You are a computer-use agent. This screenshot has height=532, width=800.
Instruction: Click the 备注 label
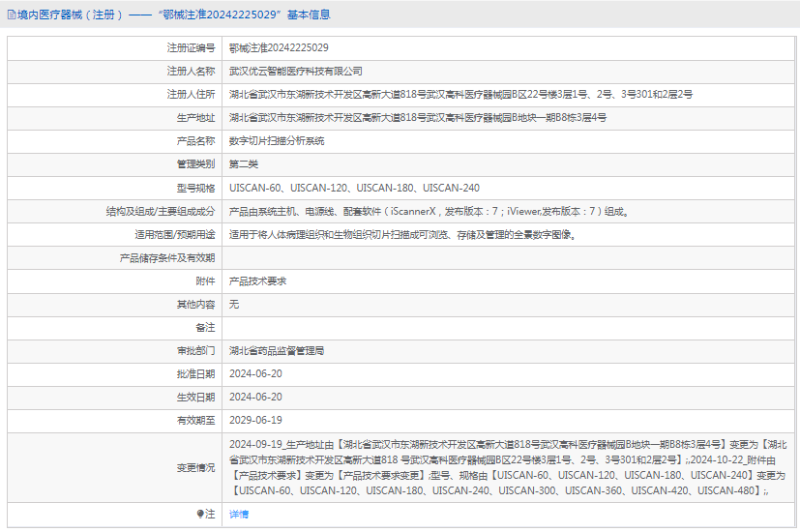coord(206,328)
